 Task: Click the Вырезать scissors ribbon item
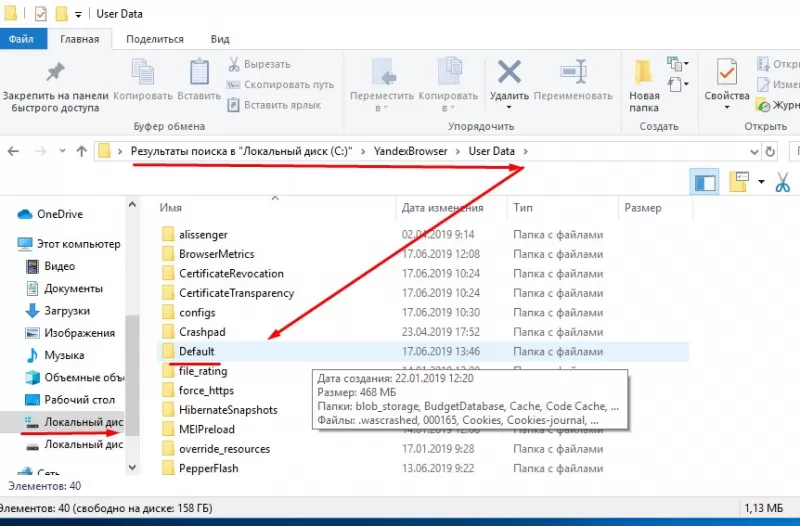(259, 64)
